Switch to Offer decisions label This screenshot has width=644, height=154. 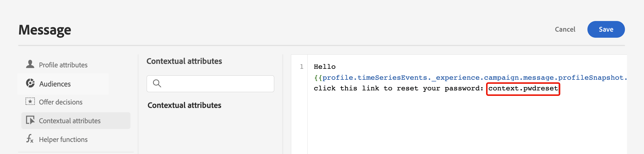(x=61, y=102)
